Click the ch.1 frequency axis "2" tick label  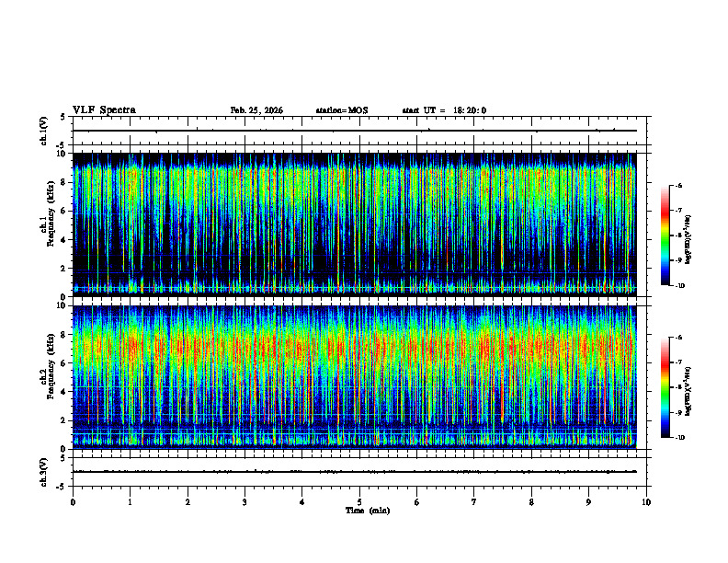coord(64,269)
